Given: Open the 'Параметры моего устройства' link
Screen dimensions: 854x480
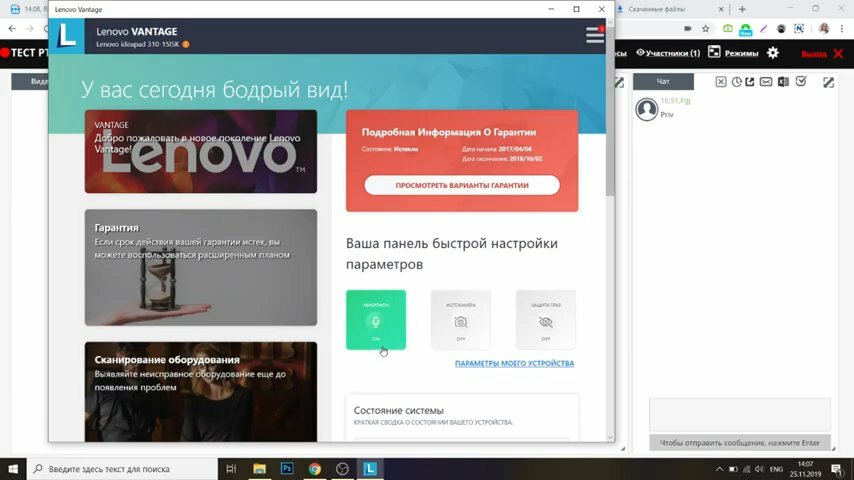Looking at the screenshot, I should (514, 363).
